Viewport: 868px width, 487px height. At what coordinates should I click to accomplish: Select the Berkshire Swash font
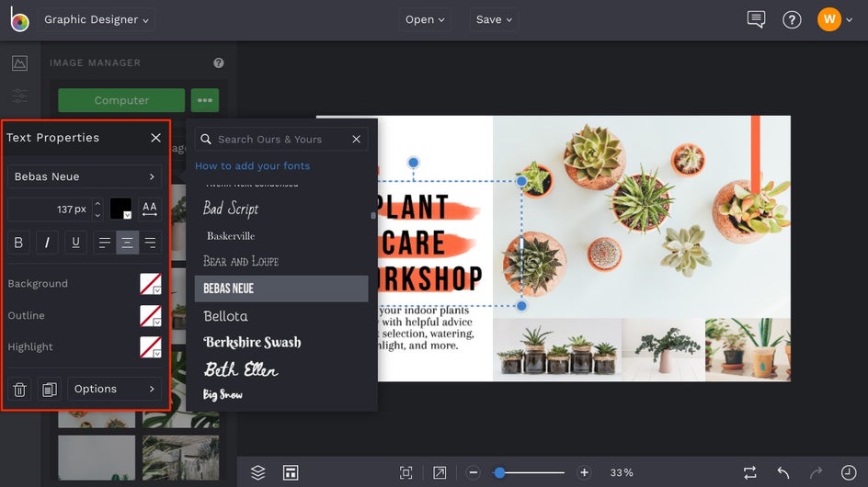(x=252, y=342)
